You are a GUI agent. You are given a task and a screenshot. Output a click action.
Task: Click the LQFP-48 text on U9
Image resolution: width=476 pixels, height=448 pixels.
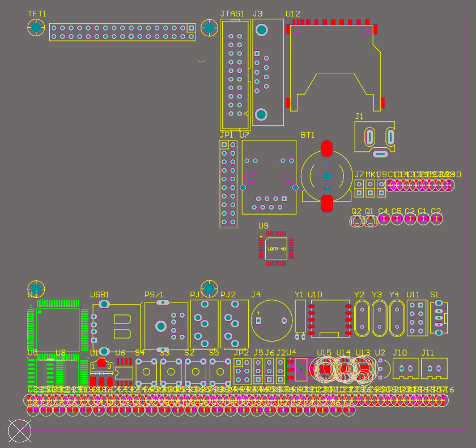(x=277, y=249)
